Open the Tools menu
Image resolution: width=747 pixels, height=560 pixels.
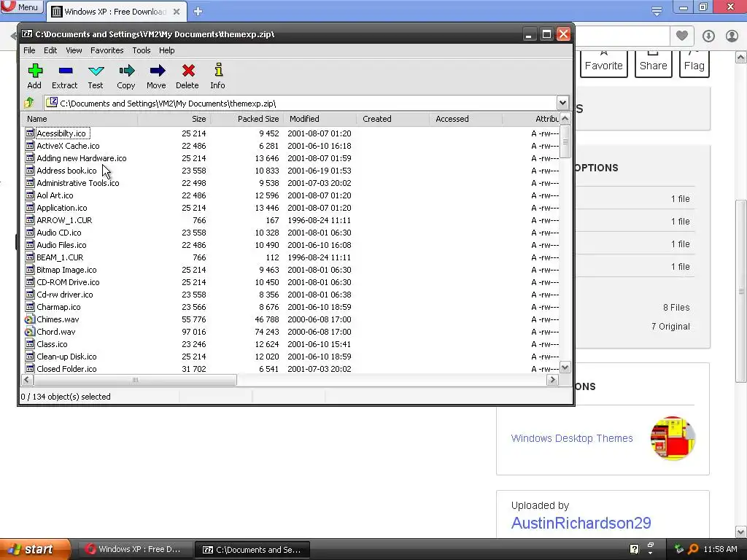tap(141, 50)
